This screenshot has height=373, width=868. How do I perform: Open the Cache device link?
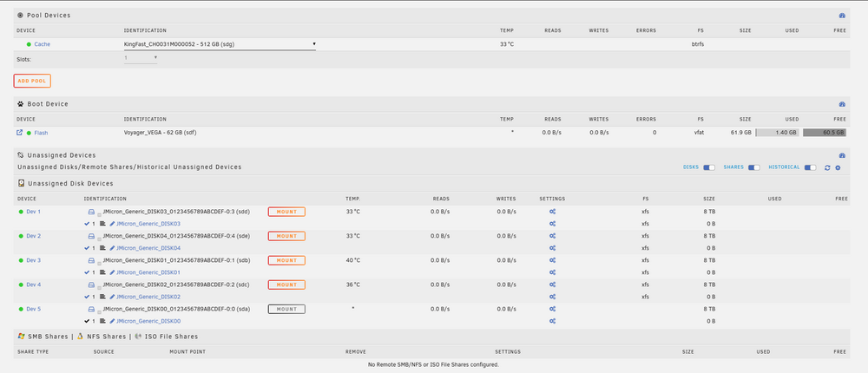(43, 44)
